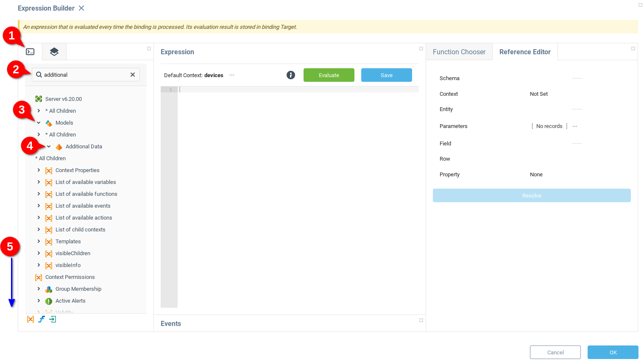Expand the Templates node

click(x=39, y=241)
